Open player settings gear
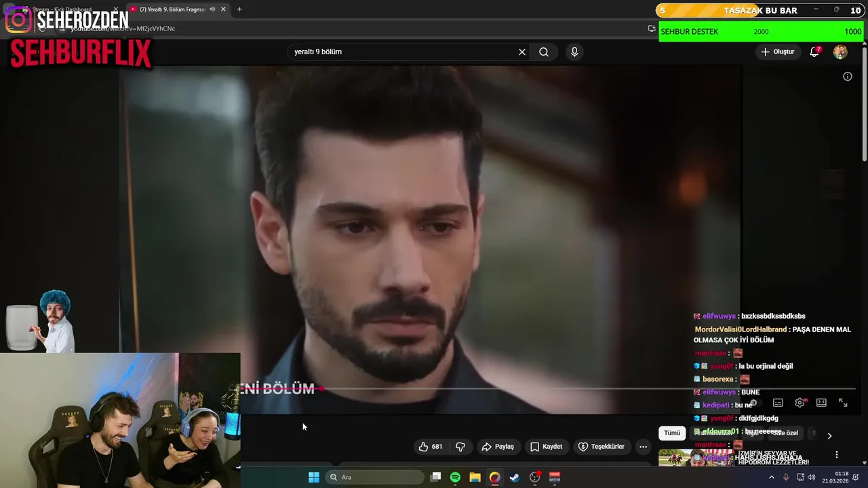 800,403
